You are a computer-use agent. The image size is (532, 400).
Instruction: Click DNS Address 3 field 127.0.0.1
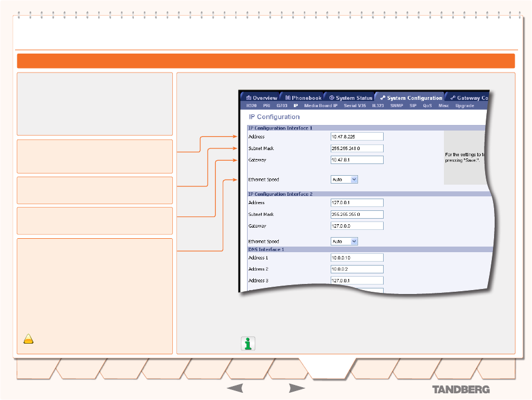pos(357,281)
